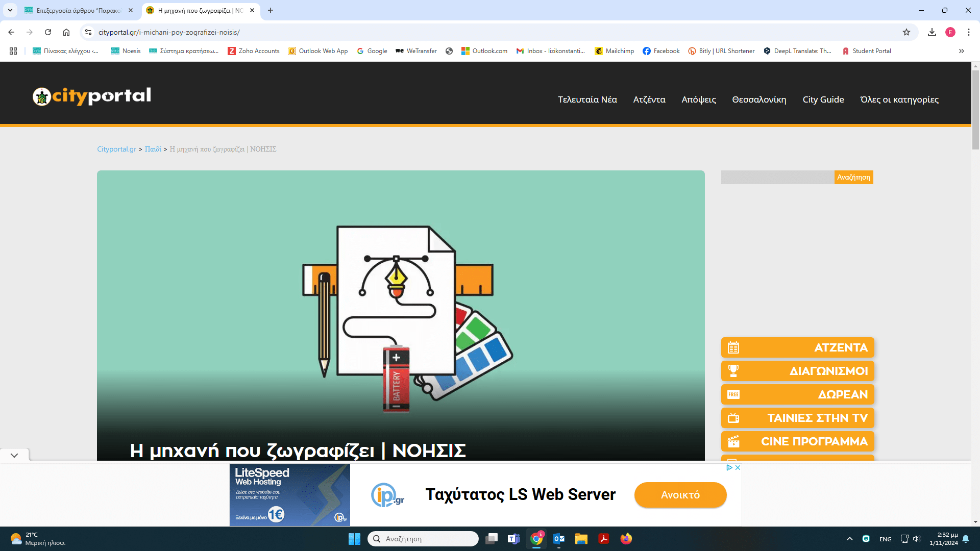Show hidden system tray icons

coord(849,539)
